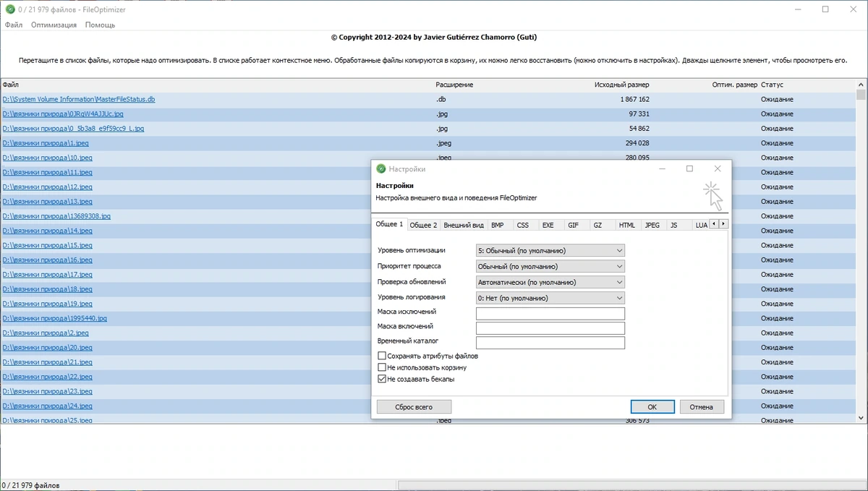Click the file list vertical scrollbar down arrow
This screenshot has height=491, width=868.
tap(861, 419)
